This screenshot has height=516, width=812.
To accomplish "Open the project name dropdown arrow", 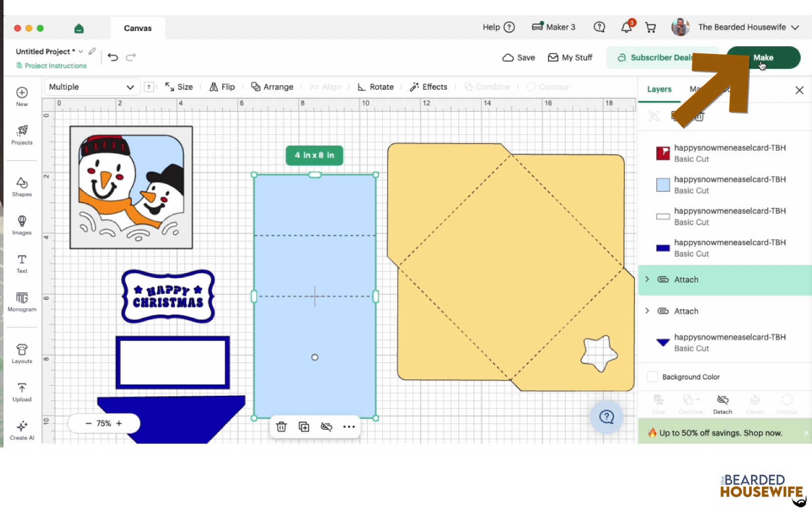I will point(81,51).
